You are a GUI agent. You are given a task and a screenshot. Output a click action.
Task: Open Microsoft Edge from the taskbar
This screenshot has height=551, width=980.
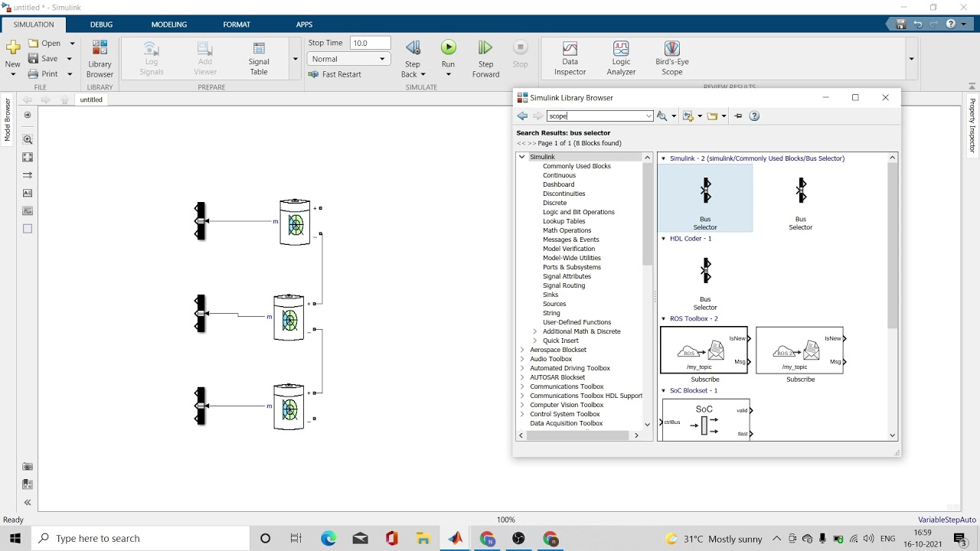(x=328, y=539)
